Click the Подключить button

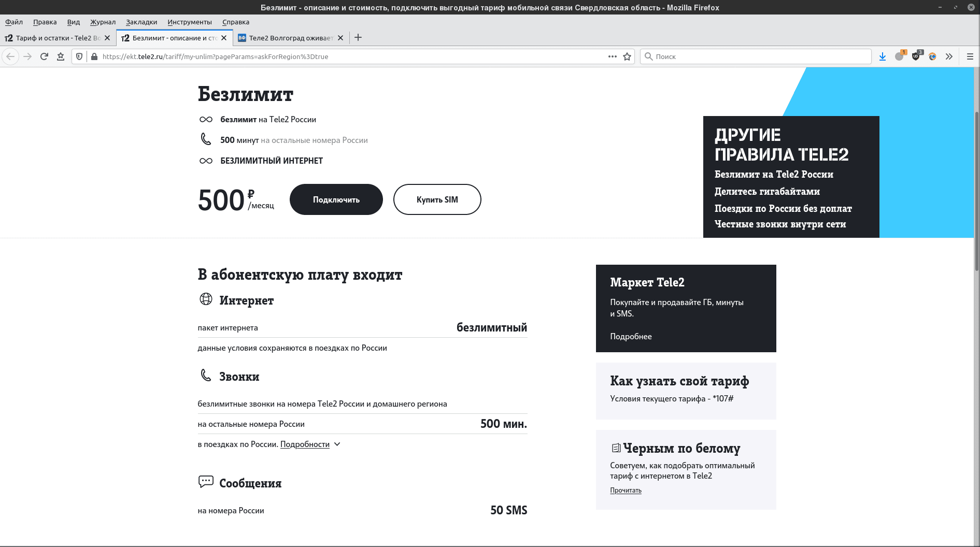(x=336, y=199)
